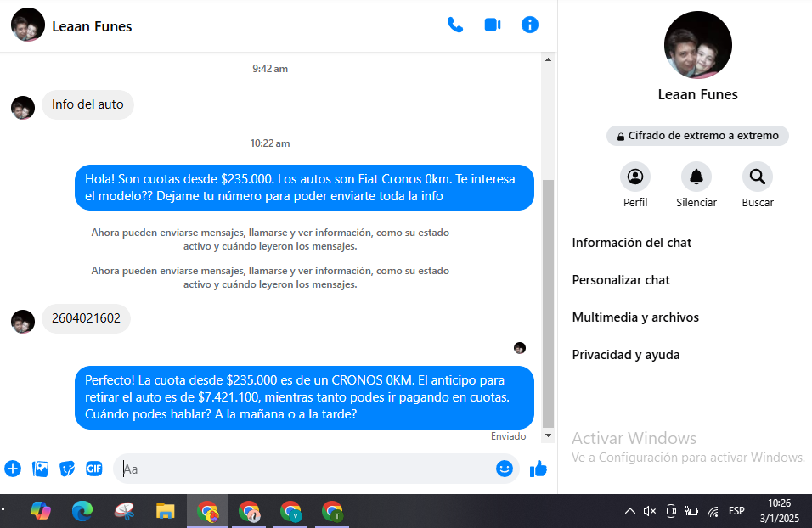Start a voice call with Leaan Funes
Viewport: 812px width, 528px height.
coord(455,25)
